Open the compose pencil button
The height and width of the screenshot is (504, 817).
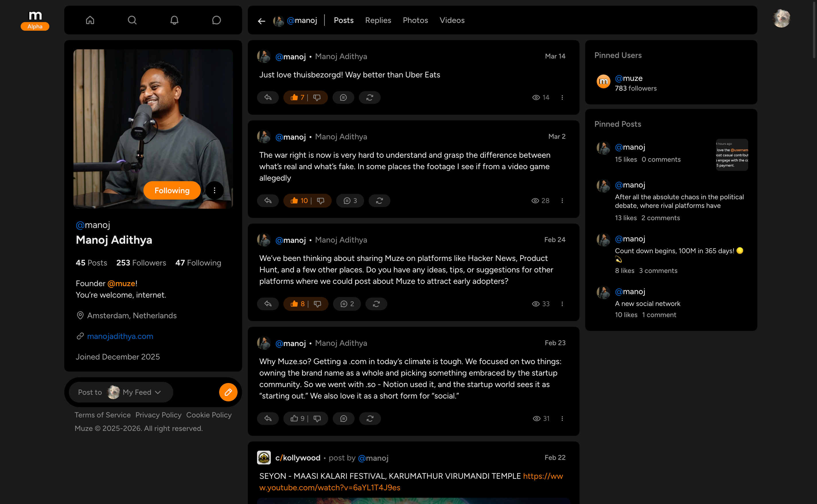click(x=228, y=392)
